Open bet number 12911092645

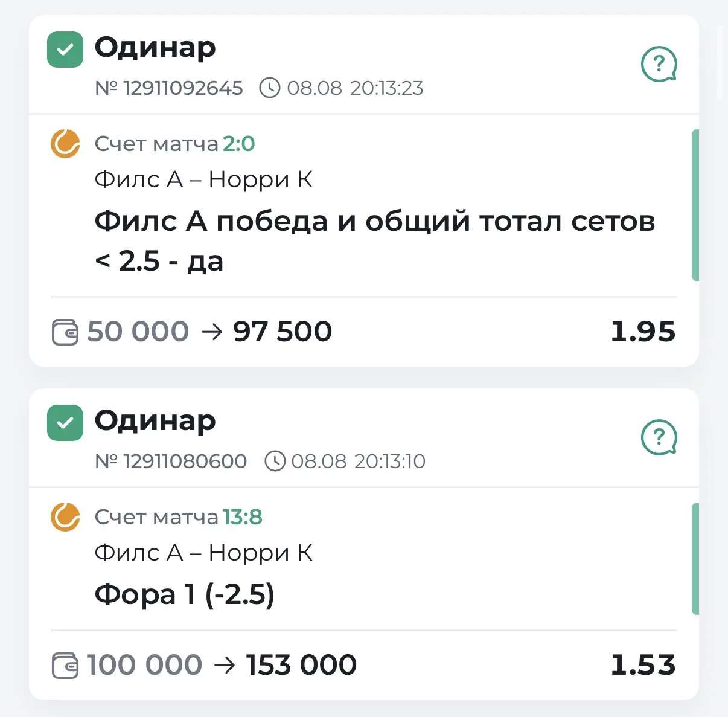pos(169,88)
